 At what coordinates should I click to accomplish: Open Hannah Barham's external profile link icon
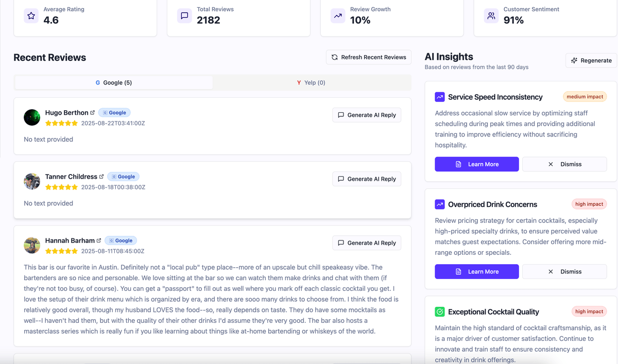coord(99,240)
